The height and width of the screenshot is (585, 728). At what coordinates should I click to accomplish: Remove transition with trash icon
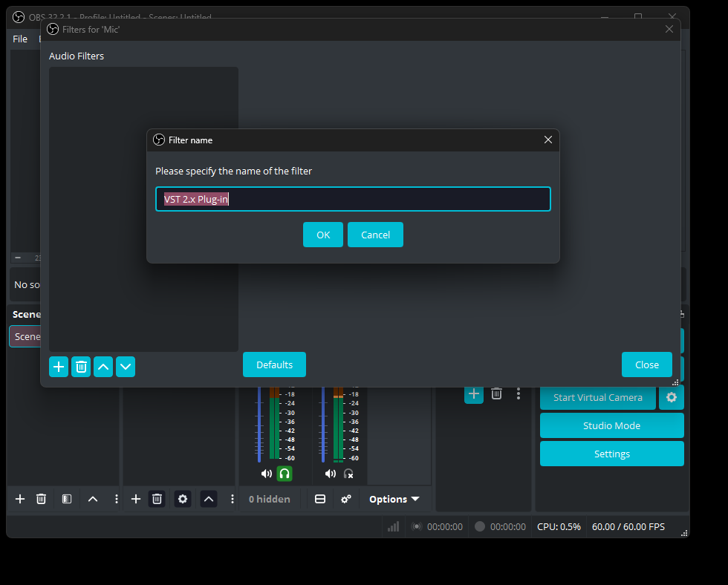coord(496,394)
